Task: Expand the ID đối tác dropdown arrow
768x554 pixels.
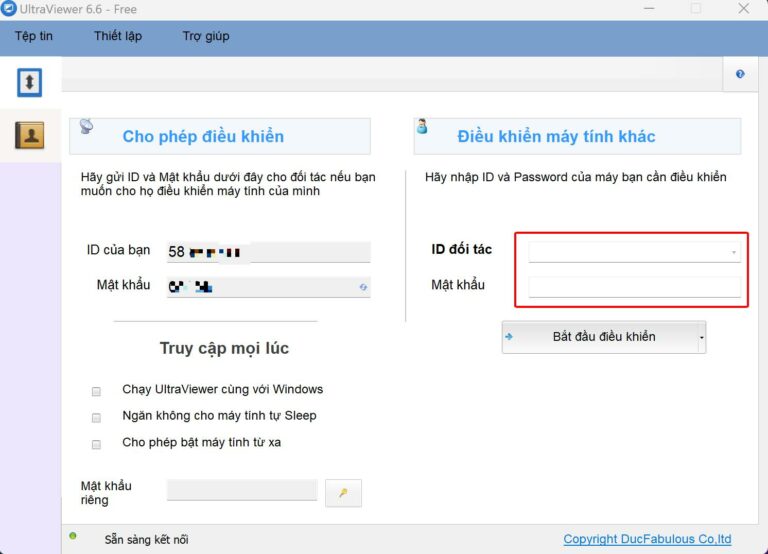Action: click(734, 252)
